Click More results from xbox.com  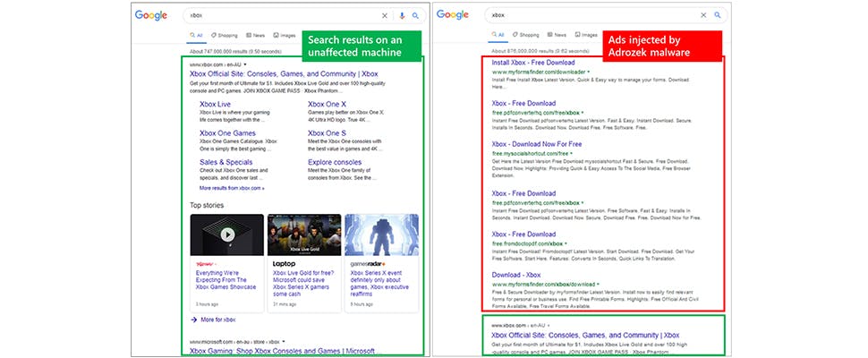(x=232, y=188)
